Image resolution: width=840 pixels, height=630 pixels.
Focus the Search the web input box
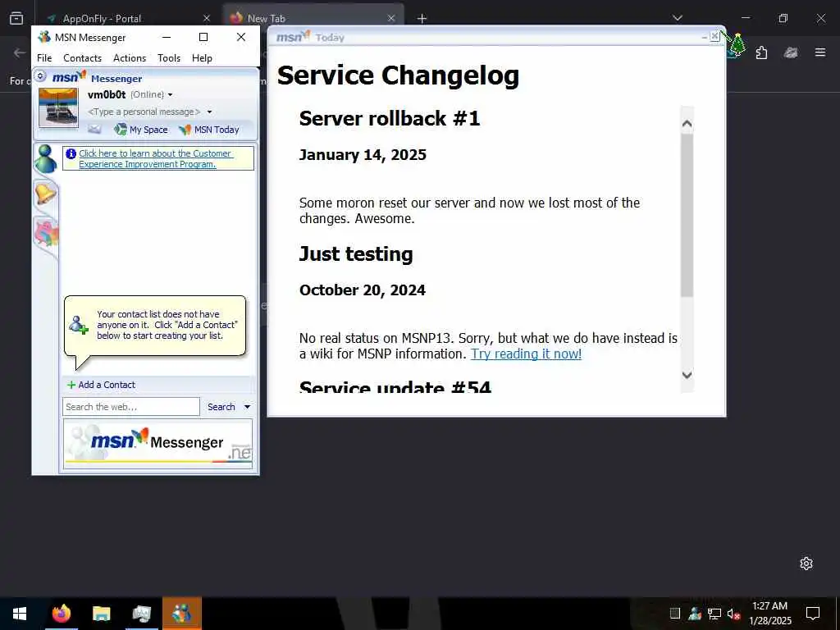click(x=131, y=407)
